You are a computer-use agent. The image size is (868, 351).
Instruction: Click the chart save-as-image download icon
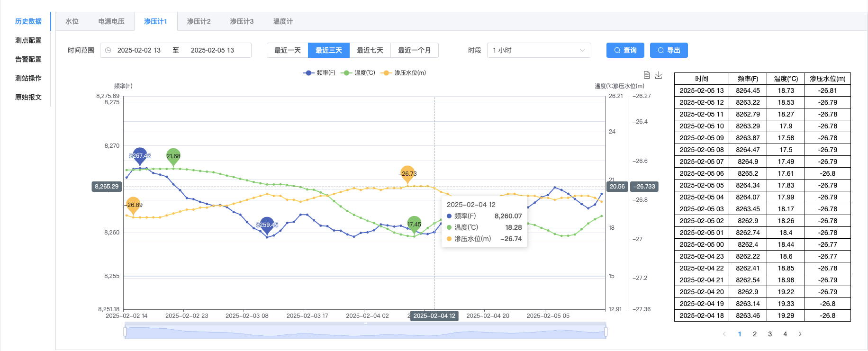(x=659, y=75)
